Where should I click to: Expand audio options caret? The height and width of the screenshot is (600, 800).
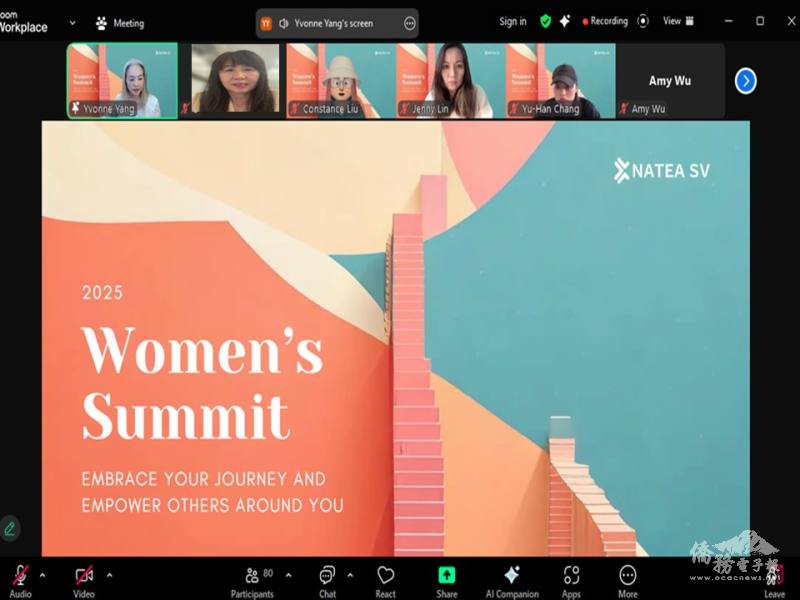tap(42, 575)
